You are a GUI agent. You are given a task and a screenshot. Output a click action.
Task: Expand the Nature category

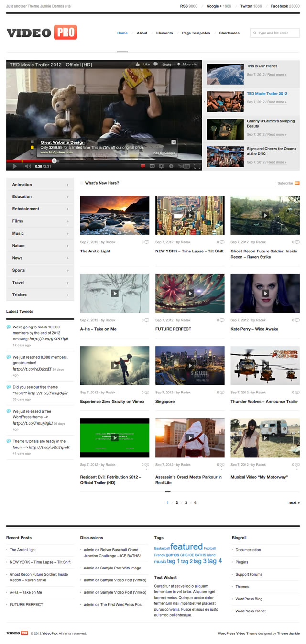point(40,246)
